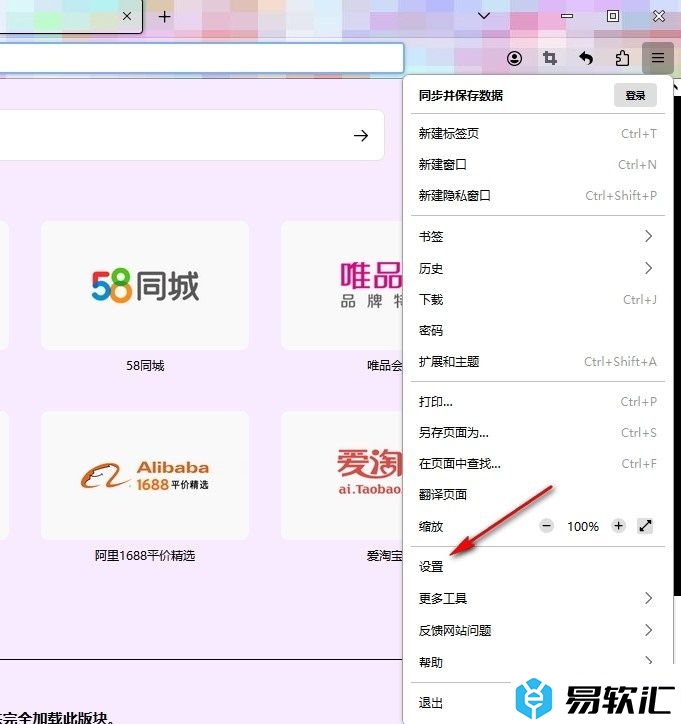Enter full screen with the arrows icon
This screenshot has height=724, width=681.
[645, 525]
